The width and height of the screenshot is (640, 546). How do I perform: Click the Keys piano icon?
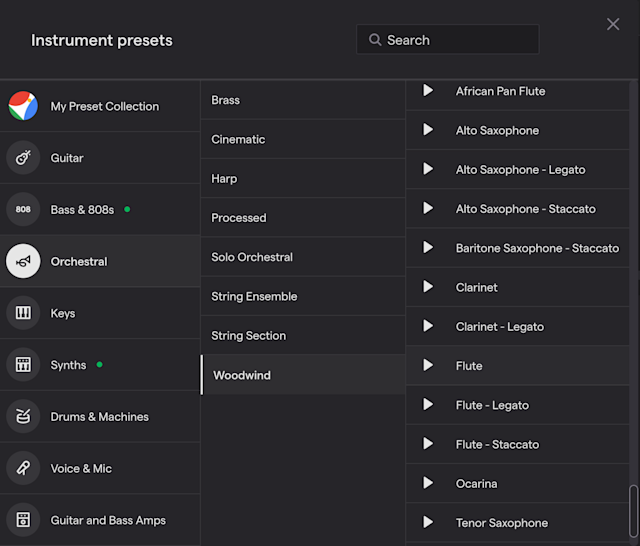23,313
